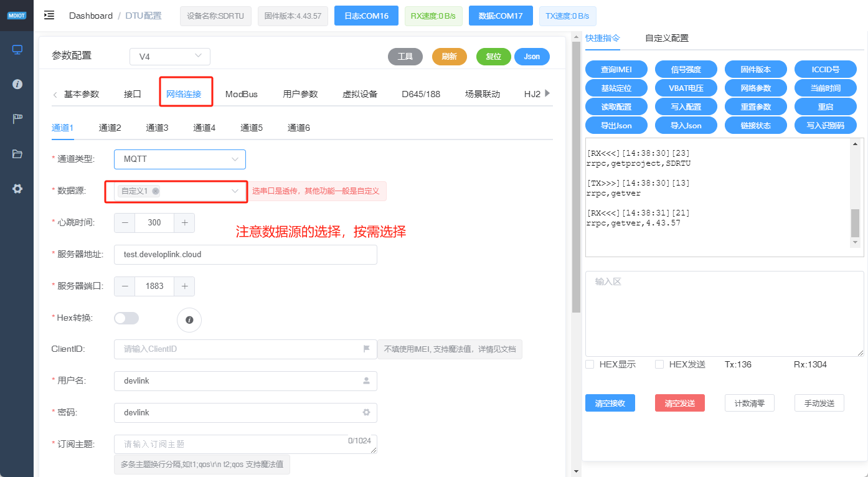Enable the HEX发送 checkbox

tap(659, 364)
